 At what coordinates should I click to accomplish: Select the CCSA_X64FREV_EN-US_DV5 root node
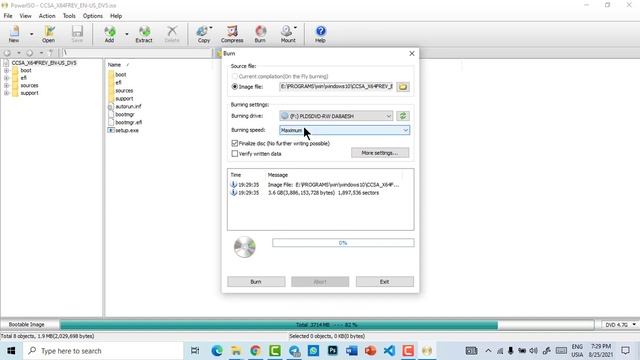[44, 63]
